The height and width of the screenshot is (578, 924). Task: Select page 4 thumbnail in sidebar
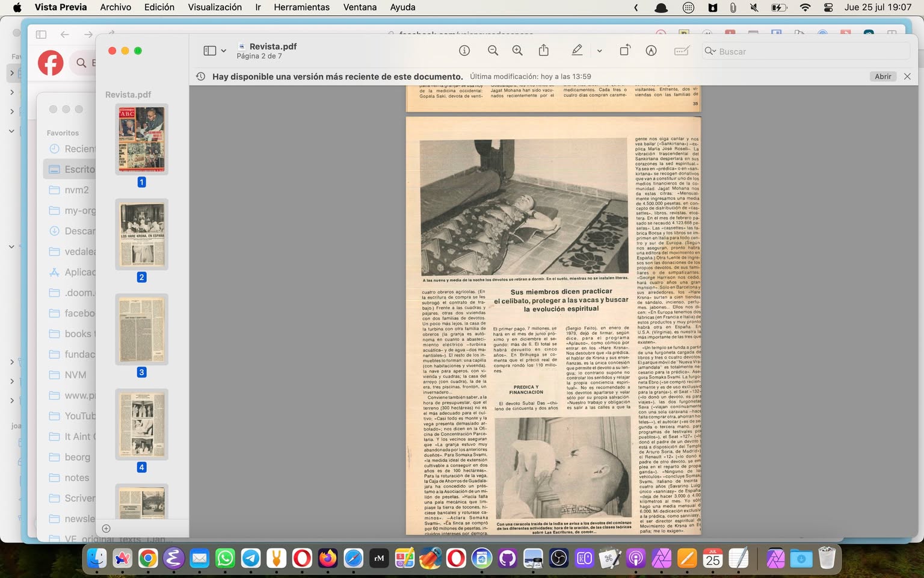pyautogui.click(x=141, y=424)
